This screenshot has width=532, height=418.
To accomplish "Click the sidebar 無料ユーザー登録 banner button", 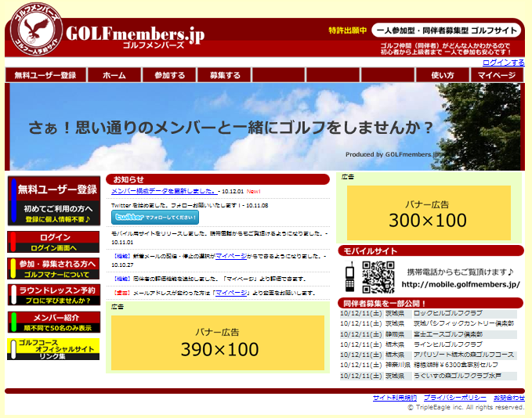I will [x=54, y=200].
